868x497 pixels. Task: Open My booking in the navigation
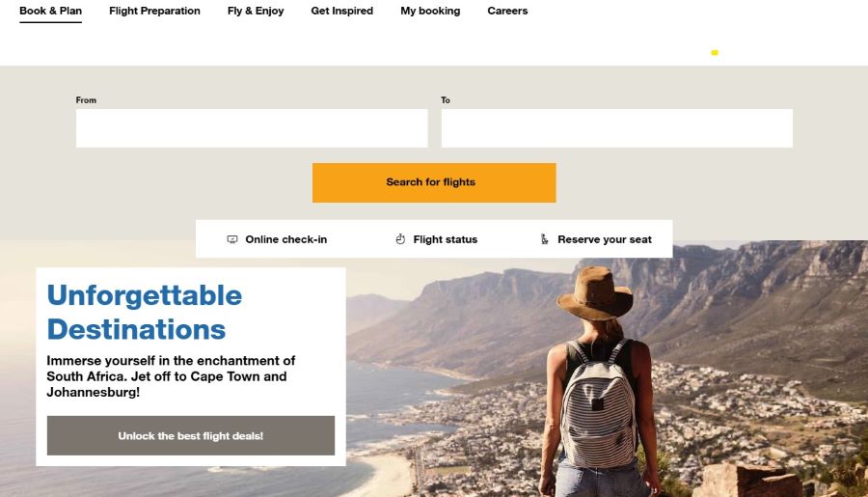tap(430, 12)
